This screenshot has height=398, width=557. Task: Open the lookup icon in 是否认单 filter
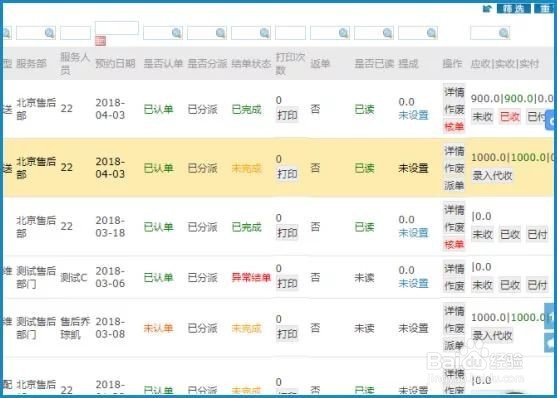click(177, 33)
